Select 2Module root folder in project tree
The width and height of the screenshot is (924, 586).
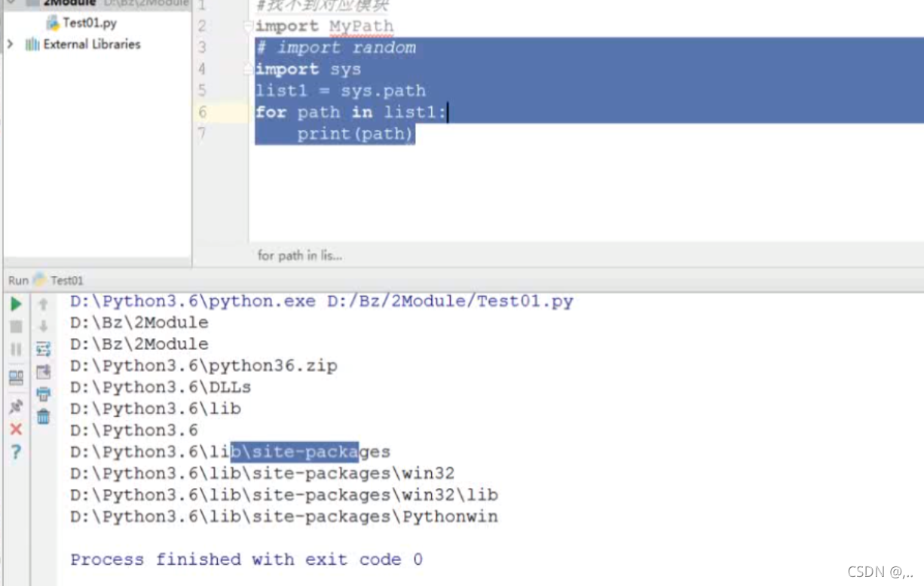(69, 2)
